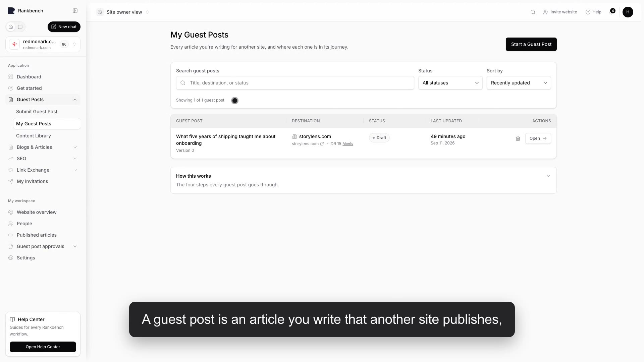Screen dimensions: 644x362
Task: Click the Rankbench logo icon
Action: click(11, 11)
